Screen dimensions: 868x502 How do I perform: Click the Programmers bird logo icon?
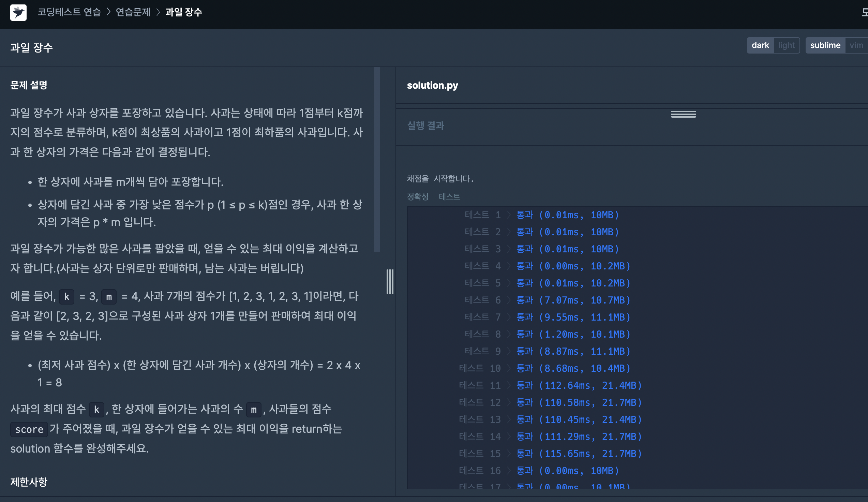tap(18, 12)
